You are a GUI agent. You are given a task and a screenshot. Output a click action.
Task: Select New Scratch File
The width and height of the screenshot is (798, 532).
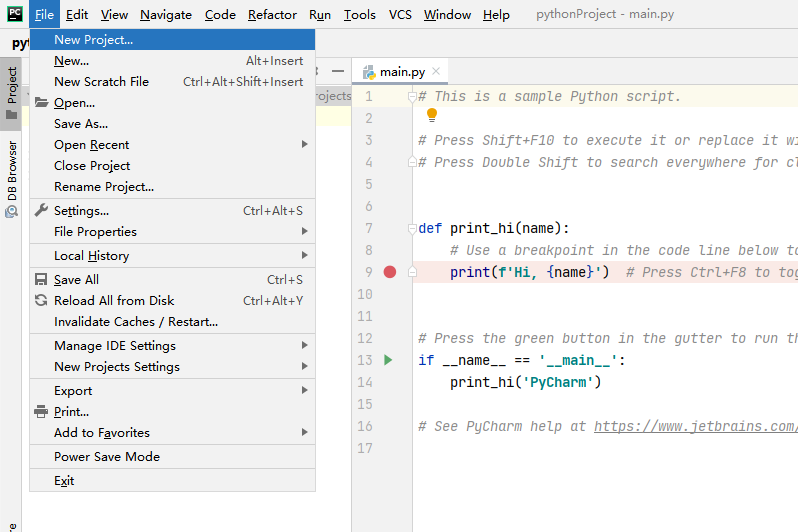tap(173, 81)
